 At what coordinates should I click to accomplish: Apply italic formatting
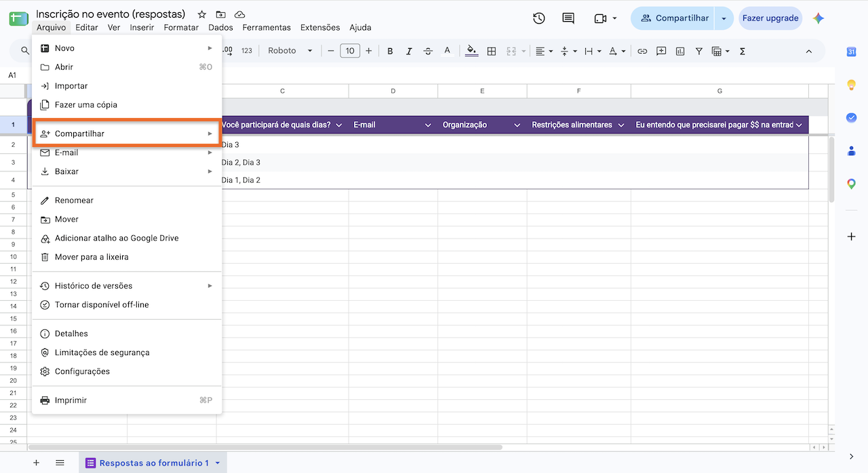click(409, 51)
